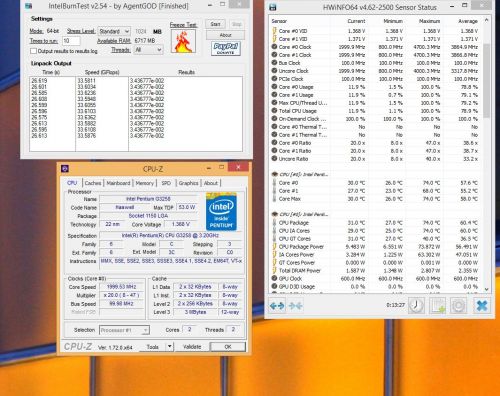The image size is (500, 396).
Task: Open the About tab in CPU-Z
Action: click(x=211, y=183)
